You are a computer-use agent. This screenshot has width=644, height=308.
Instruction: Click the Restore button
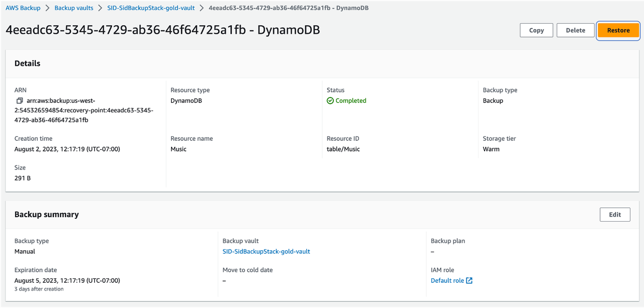coord(618,30)
